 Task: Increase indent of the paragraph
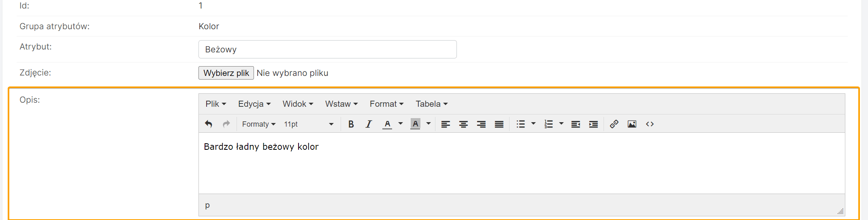(593, 124)
